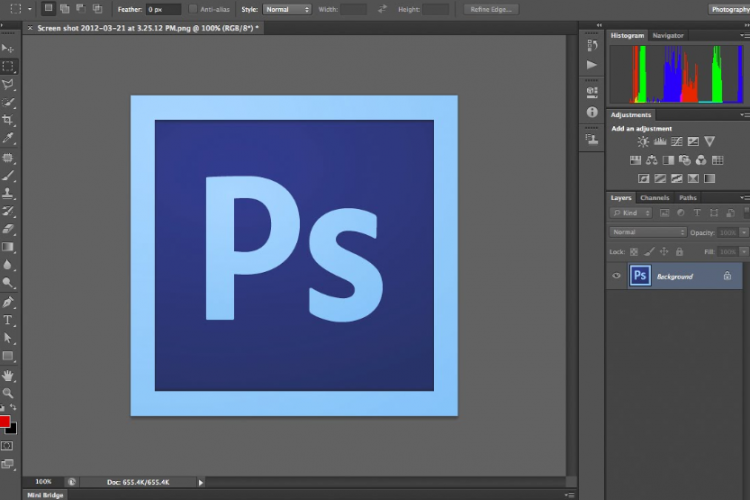Choose Add to selection mode
Viewport: 750px width, 500px height.
click(x=65, y=9)
